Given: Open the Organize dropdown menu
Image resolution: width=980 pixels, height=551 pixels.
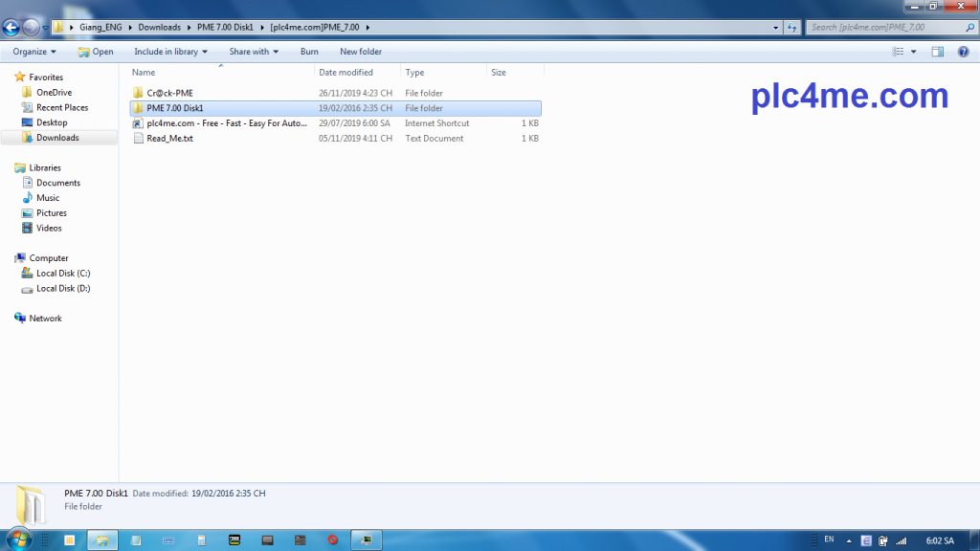Looking at the screenshot, I should 34,52.
